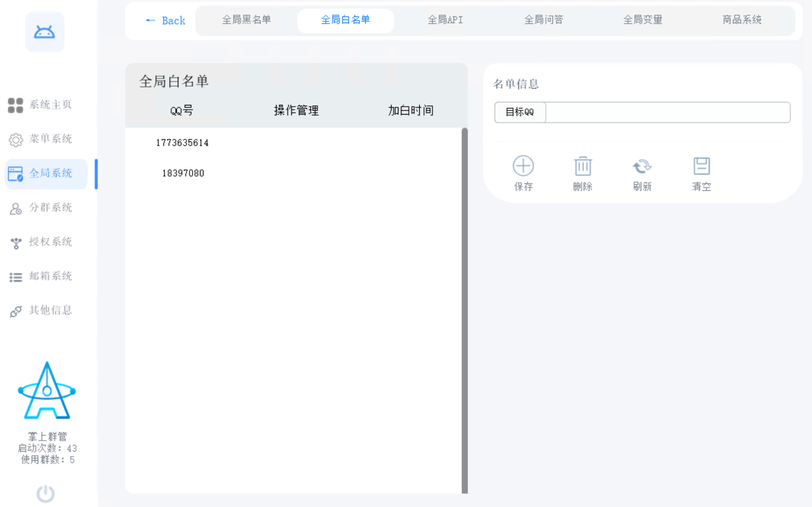Screen dimensions: 812x507
Task: Open 系统主页 grid icon in sidebar
Action: [15, 105]
